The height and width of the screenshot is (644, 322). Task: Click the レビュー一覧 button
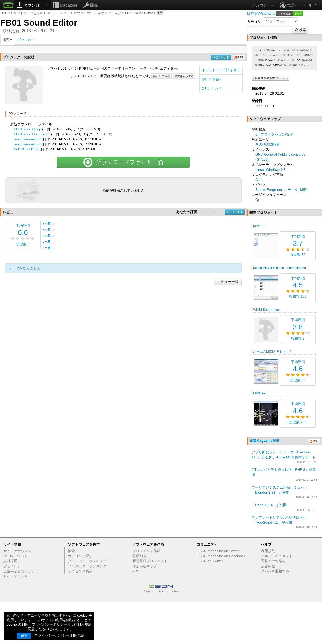point(228,282)
